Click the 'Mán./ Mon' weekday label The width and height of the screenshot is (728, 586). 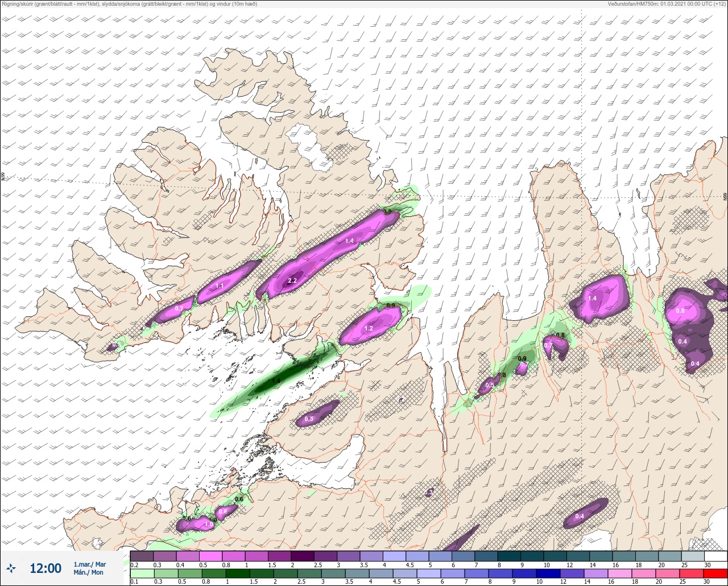[x=89, y=572]
